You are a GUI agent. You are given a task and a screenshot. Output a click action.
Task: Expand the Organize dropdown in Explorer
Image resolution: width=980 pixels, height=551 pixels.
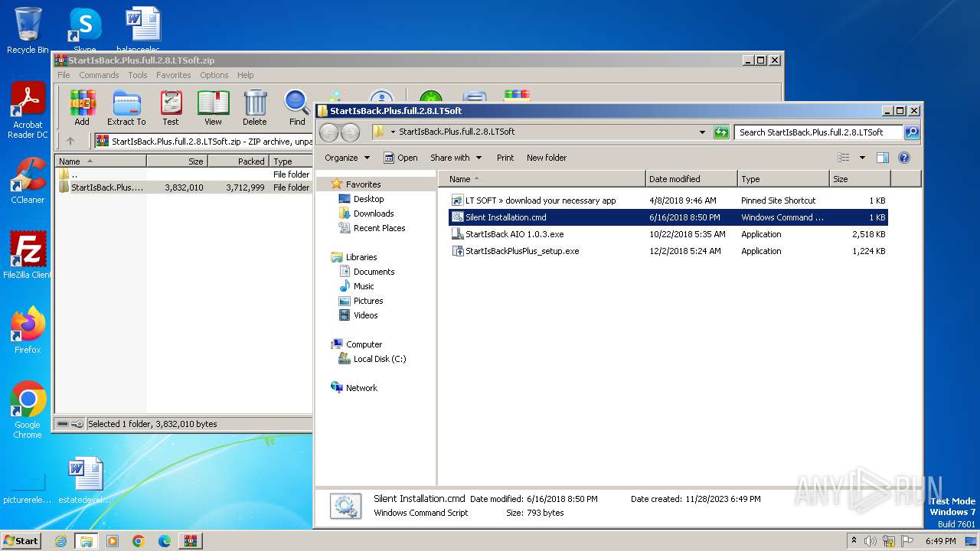pyautogui.click(x=347, y=158)
